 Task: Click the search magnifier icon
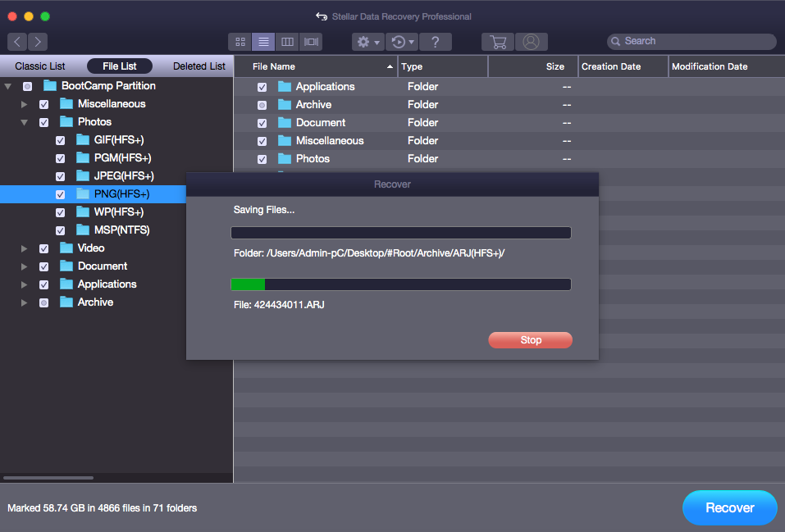click(x=616, y=41)
